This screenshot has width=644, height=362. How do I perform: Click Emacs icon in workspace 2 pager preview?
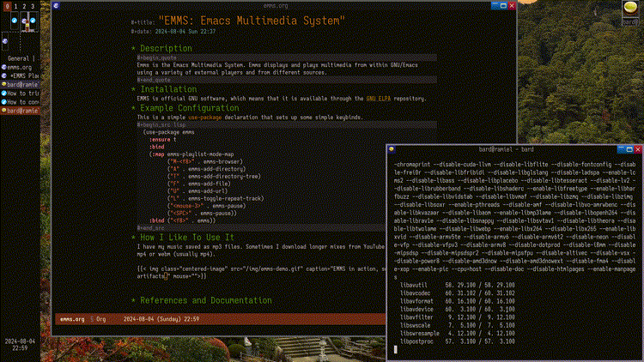click(x=24, y=21)
